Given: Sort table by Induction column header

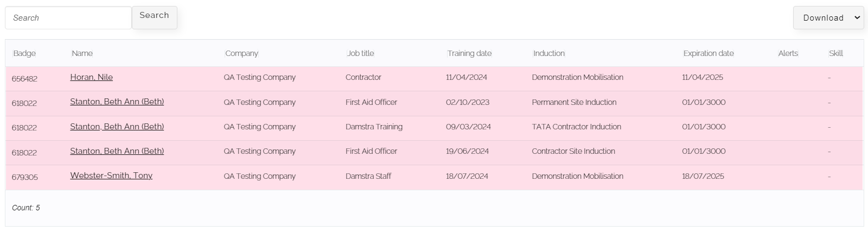Looking at the screenshot, I should [549, 53].
